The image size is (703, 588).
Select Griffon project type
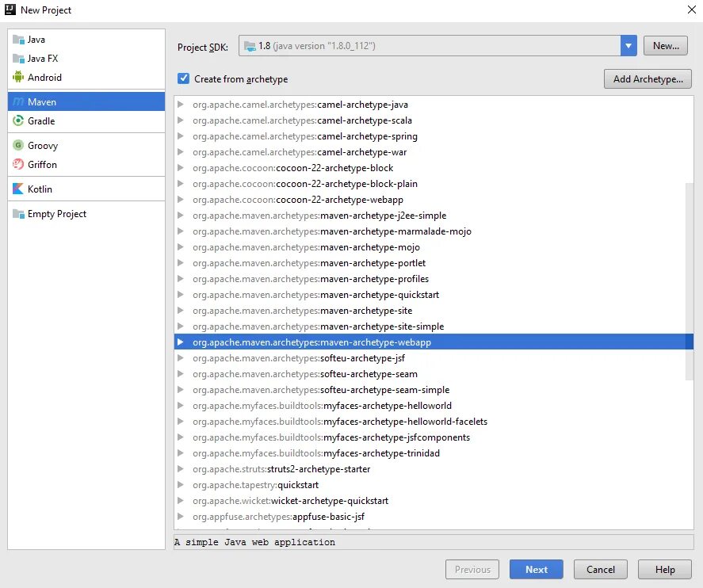click(86, 165)
